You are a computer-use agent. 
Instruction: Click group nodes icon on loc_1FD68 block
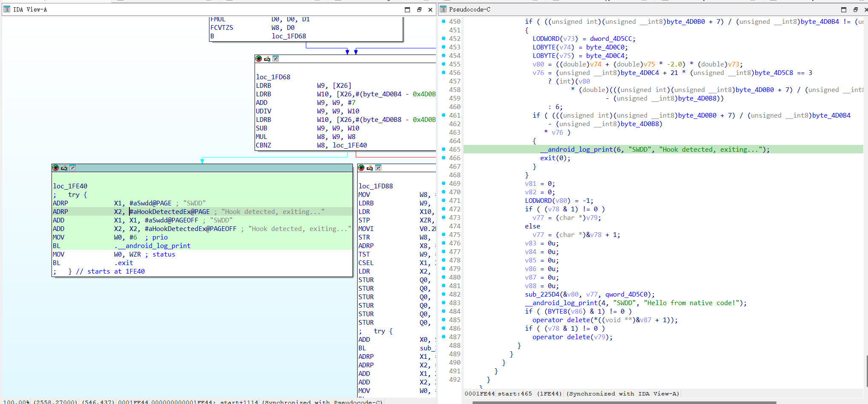pyautogui.click(x=276, y=59)
